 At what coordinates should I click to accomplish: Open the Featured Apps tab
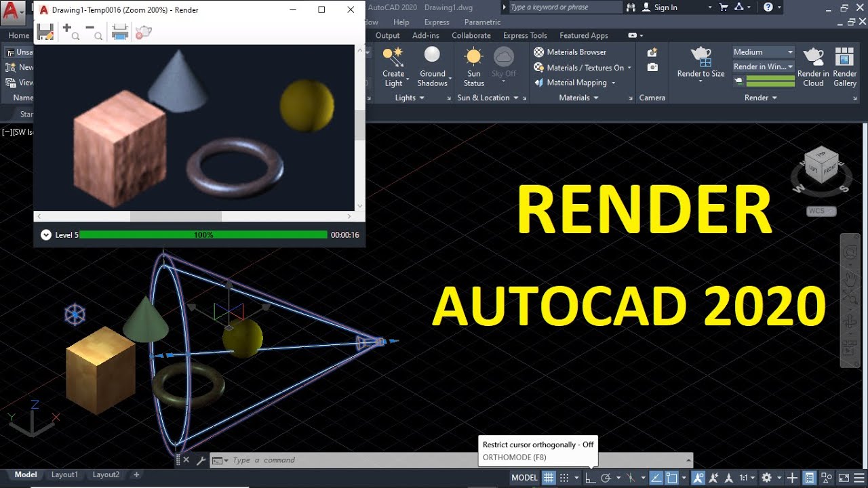click(584, 35)
